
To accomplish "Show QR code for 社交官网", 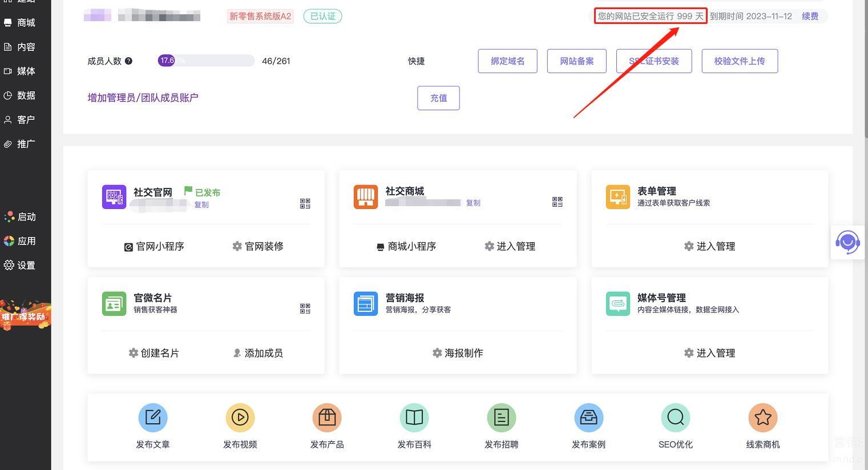I will tap(305, 203).
